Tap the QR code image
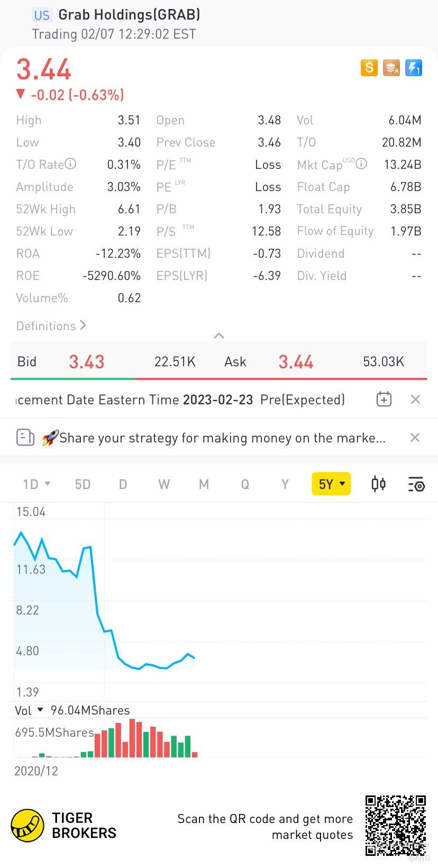The width and height of the screenshot is (438, 868). tap(396, 825)
